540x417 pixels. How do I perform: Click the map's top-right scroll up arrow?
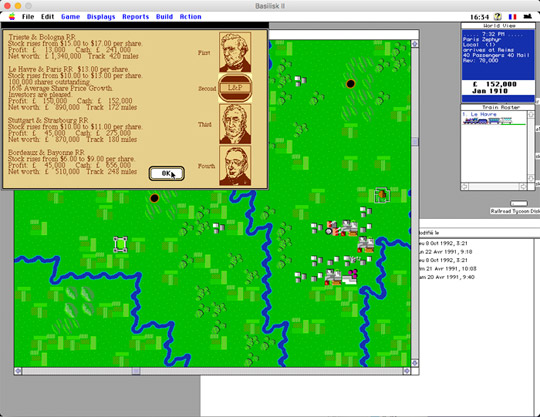415,44
